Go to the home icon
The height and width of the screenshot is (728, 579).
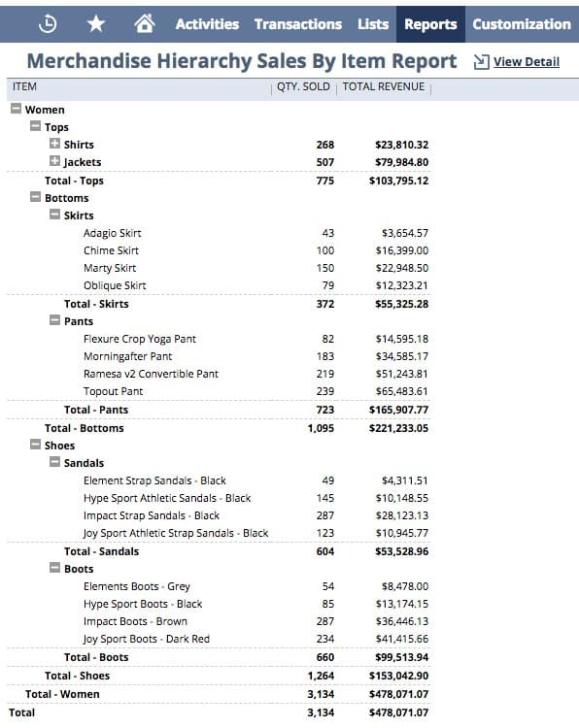tap(145, 22)
